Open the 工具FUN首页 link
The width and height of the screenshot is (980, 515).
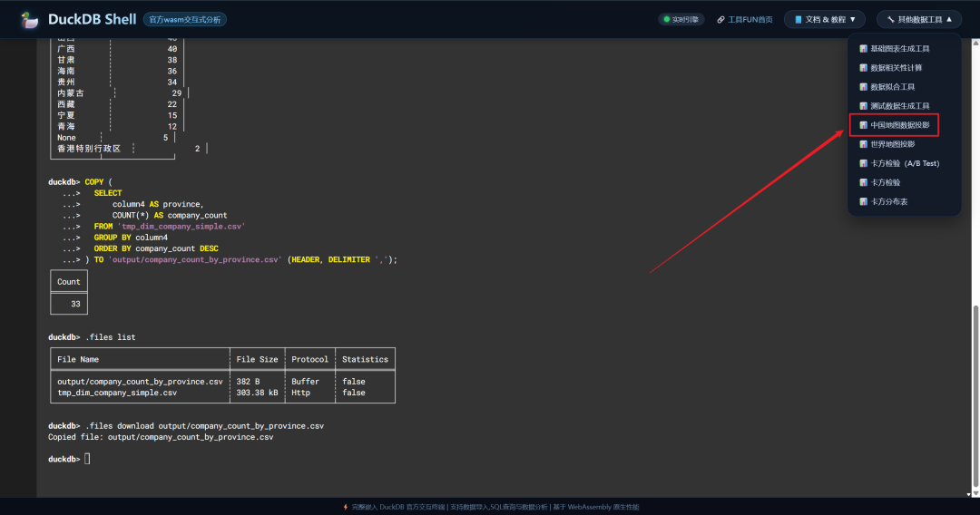[750, 19]
